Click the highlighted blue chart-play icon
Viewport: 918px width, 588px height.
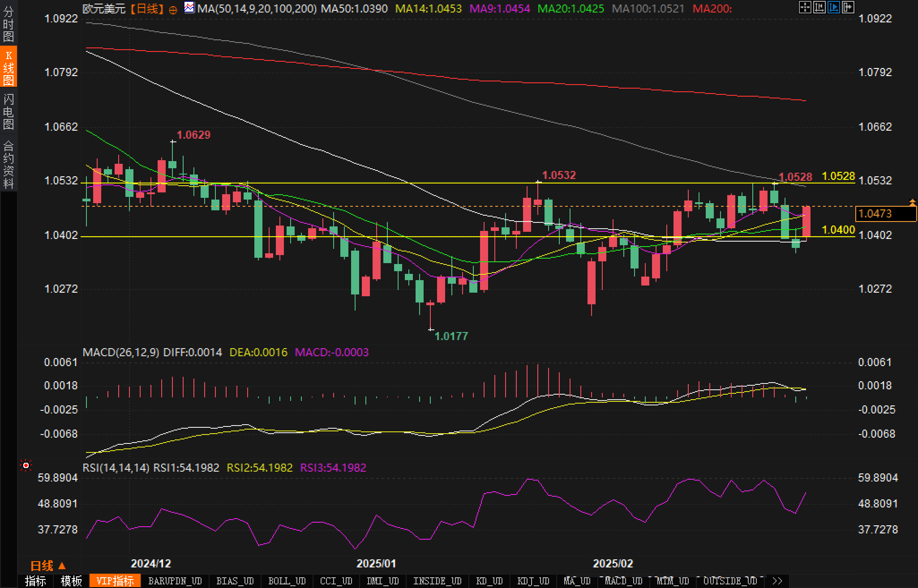[x=833, y=7]
